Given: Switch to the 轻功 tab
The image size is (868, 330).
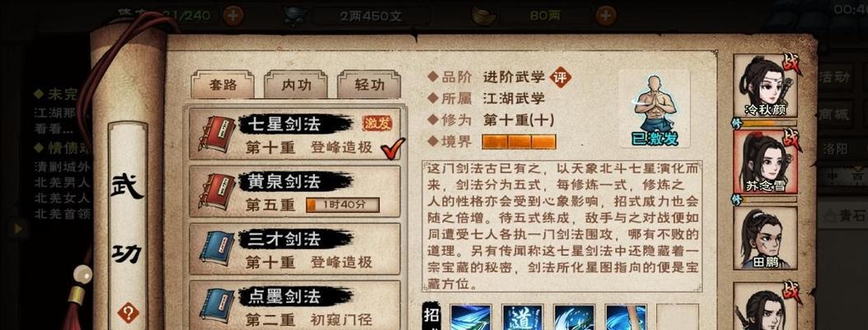Looking at the screenshot, I should (x=369, y=85).
